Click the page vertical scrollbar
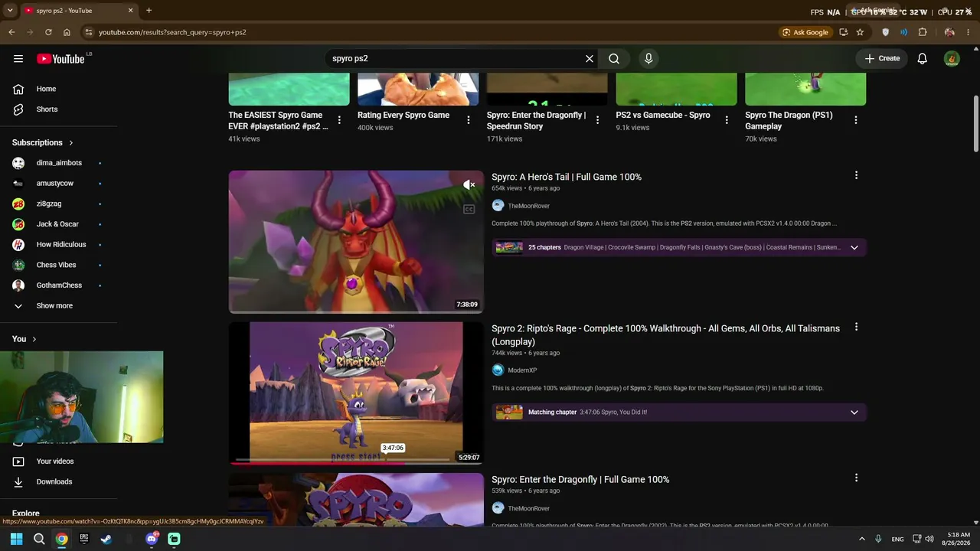This screenshot has height=551, width=980. pyautogui.click(x=975, y=124)
